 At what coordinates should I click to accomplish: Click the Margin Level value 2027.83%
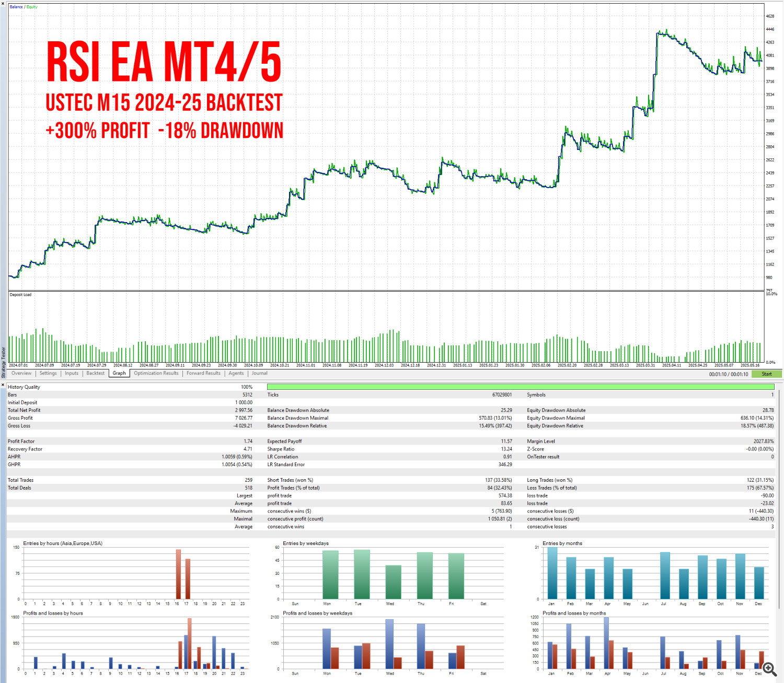click(x=764, y=441)
